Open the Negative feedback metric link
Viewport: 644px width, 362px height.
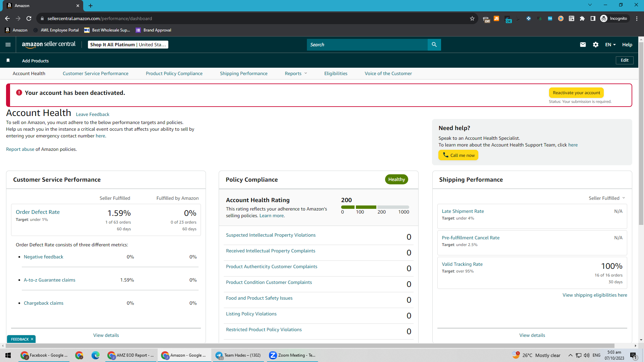(x=43, y=257)
